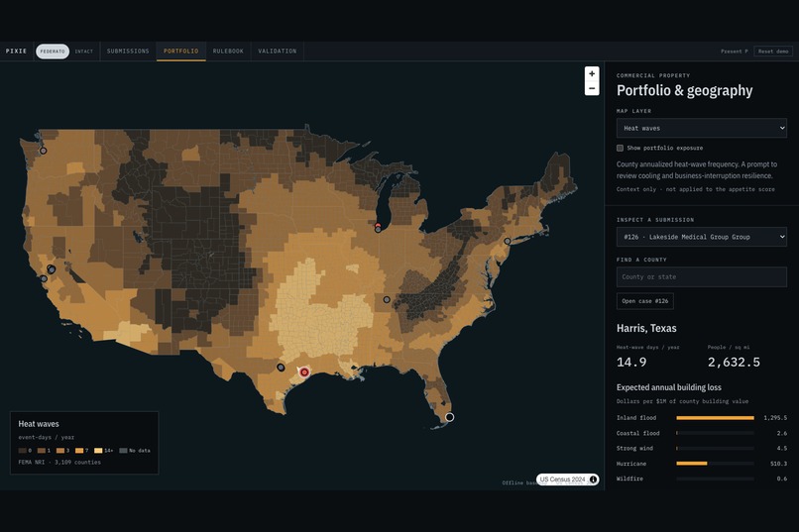This screenshot has width=799, height=532.
Task: Click the 510.3 Hurricane value
Action: (x=778, y=464)
